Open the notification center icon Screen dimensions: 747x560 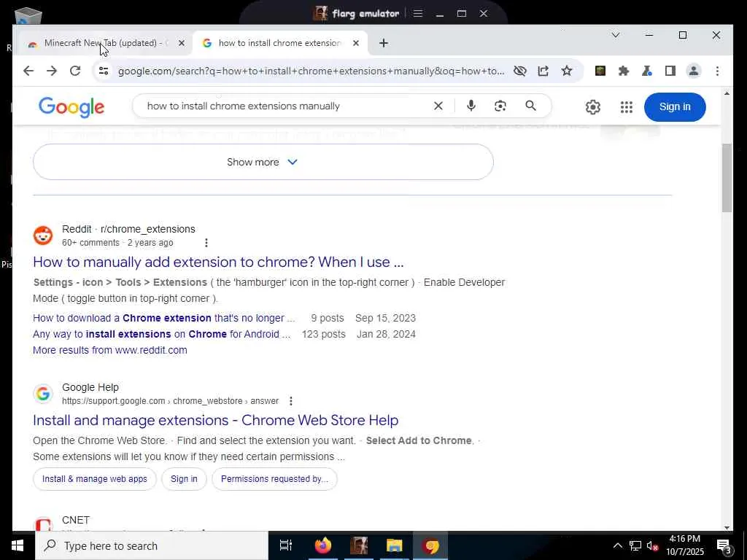click(724, 545)
